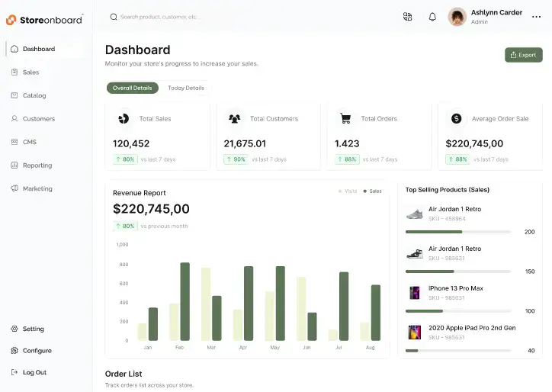Screen dimensions: 552x392
Task: Go to Reporting in the sidebar
Action: pos(37,165)
